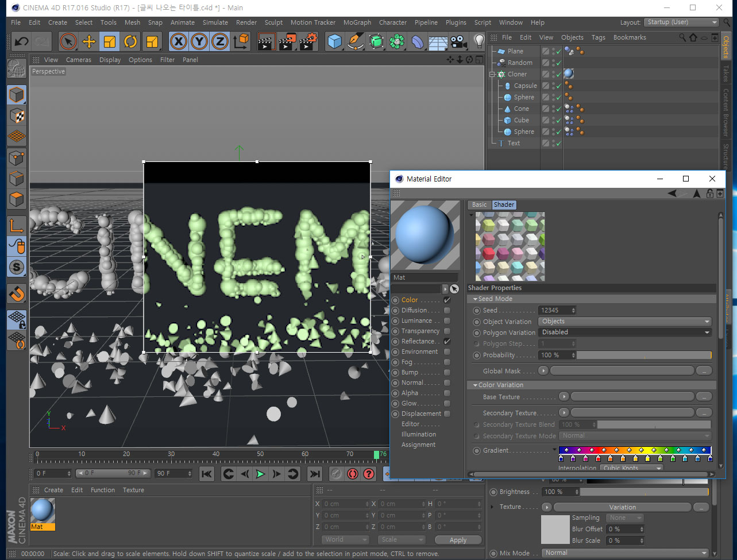Open the Polygon Variation dropdown
Screen dimensions: 737x560
[x=625, y=333]
